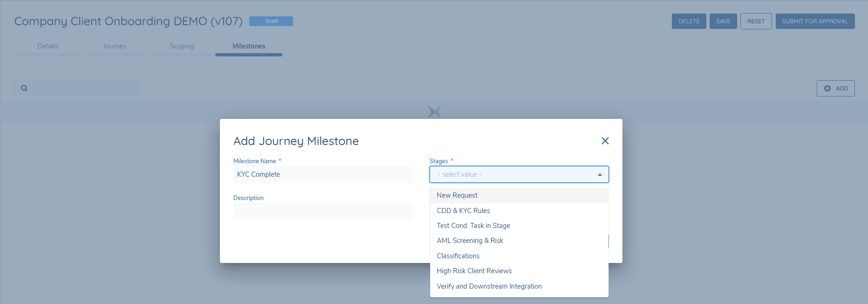The width and height of the screenshot is (868, 304).
Task: Close the Add Journey Milestone dialog
Action: pos(605,141)
